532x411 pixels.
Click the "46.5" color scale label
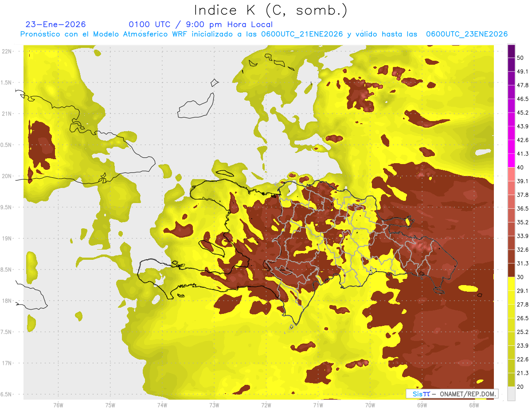(523, 99)
